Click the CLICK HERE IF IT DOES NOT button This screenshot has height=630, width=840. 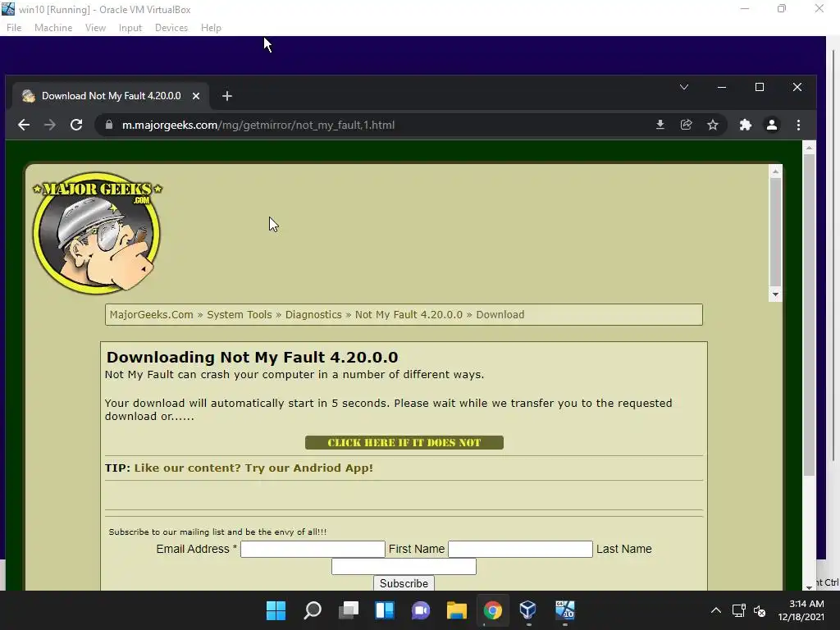tap(404, 442)
